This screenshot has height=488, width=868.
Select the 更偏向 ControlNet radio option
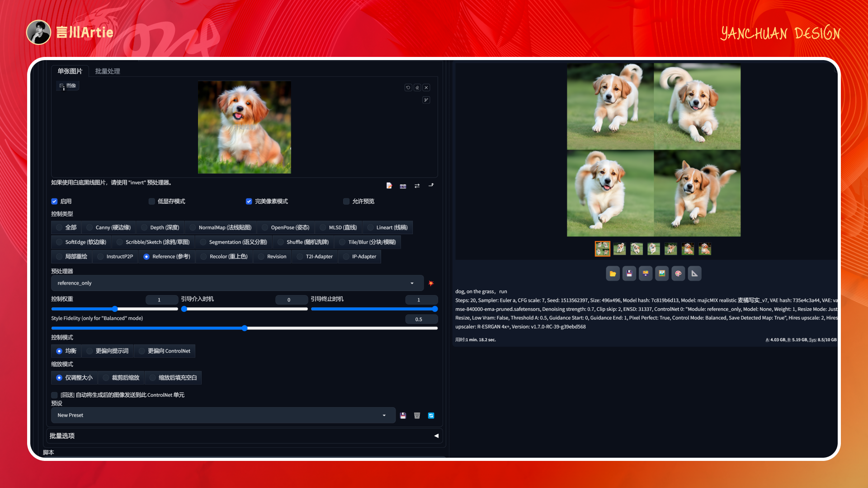click(140, 351)
